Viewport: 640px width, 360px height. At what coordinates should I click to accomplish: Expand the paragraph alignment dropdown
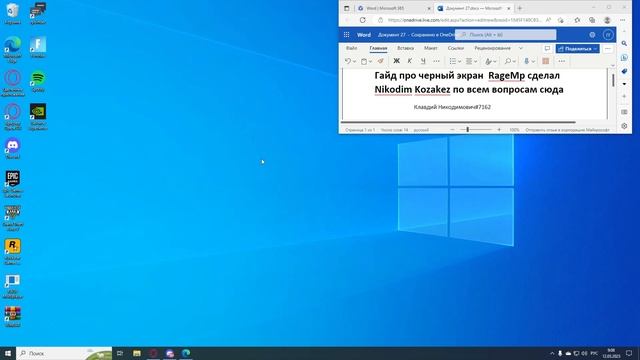pos(476,62)
